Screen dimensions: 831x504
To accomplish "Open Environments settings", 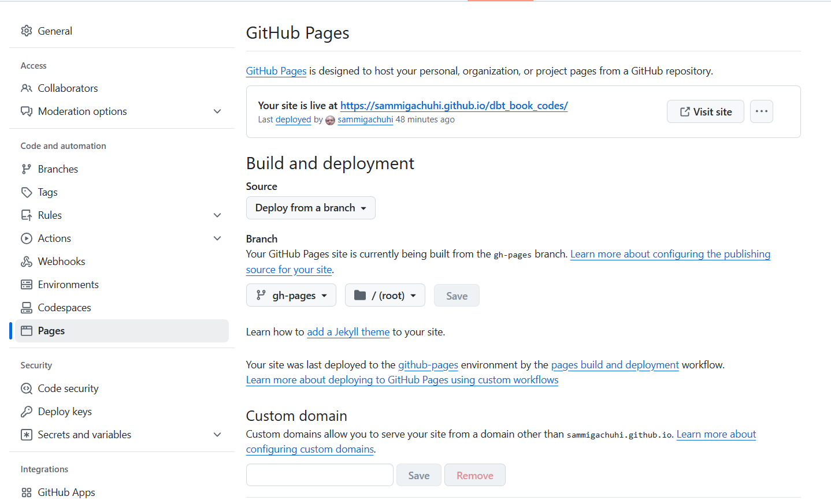I will (122, 285).
